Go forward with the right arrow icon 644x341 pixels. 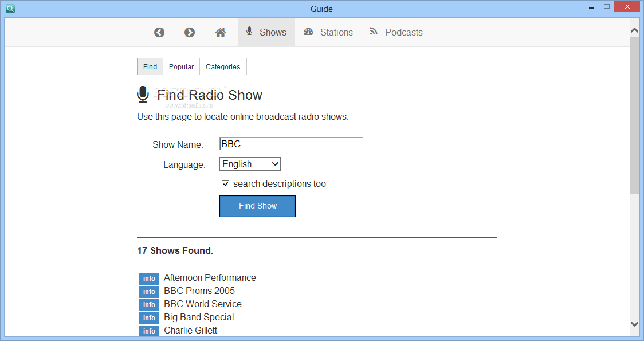click(189, 33)
